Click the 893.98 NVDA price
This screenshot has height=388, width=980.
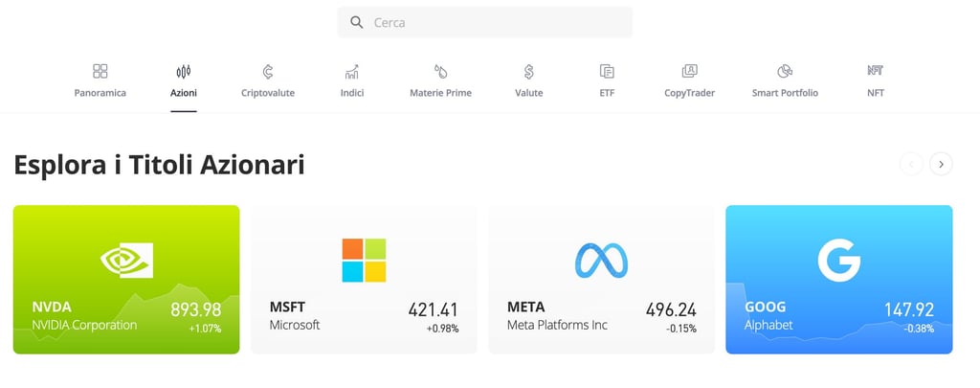[195, 309]
